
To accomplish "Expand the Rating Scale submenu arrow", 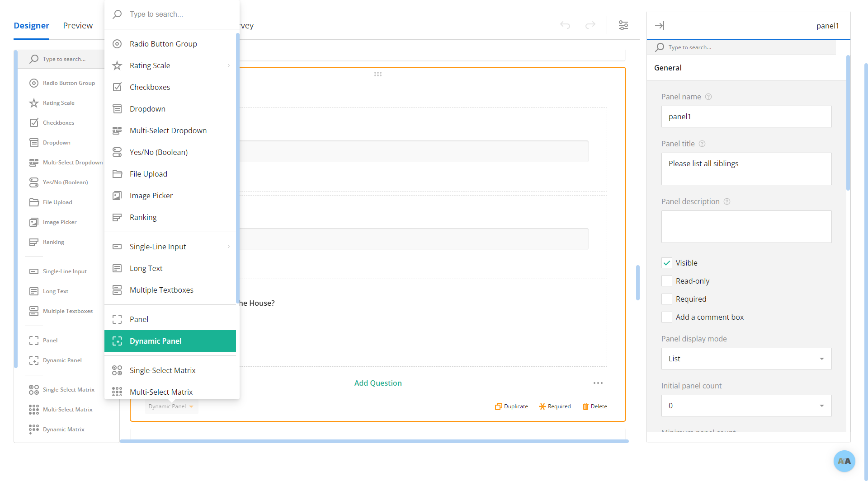I will pyautogui.click(x=229, y=65).
